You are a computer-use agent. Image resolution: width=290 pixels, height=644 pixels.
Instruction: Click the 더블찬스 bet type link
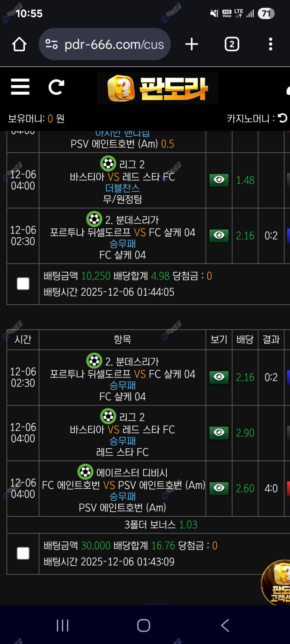tap(122, 188)
